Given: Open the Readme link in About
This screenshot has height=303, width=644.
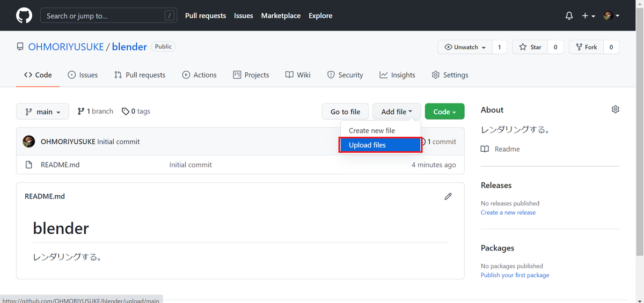Looking at the screenshot, I should [x=501, y=149].
